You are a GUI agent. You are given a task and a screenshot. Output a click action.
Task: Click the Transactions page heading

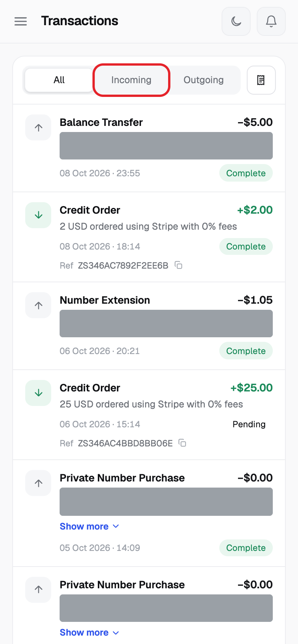coord(79,21)
